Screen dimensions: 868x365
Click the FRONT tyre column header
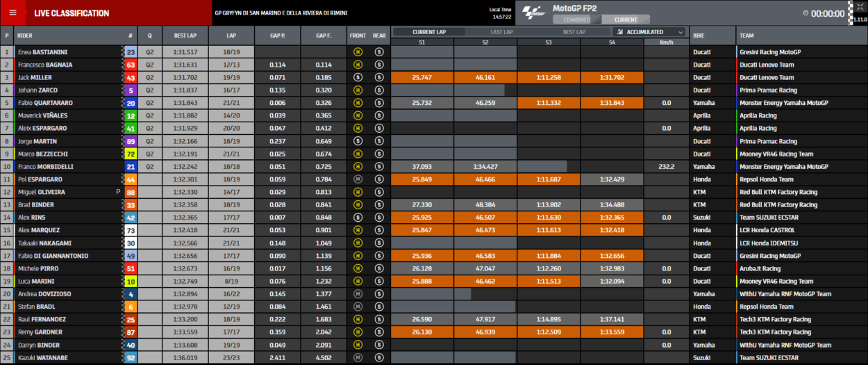(358, 35)
